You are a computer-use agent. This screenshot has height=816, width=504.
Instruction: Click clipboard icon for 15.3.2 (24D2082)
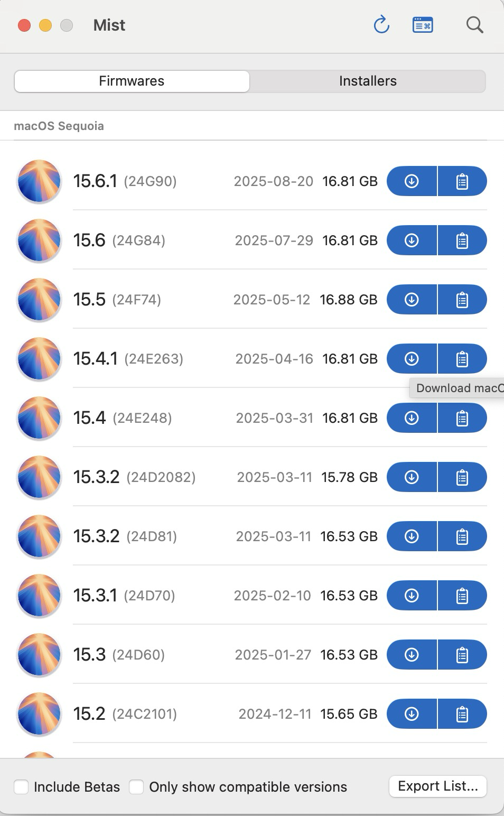462,477
